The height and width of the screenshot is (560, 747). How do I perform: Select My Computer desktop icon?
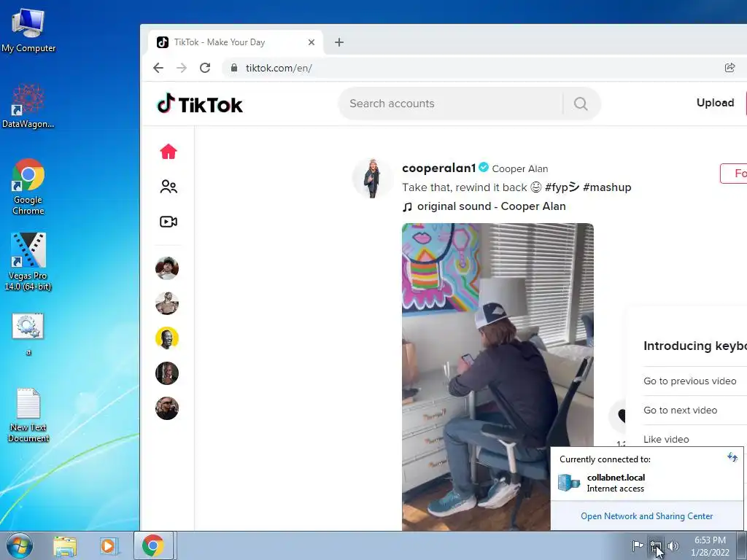(28, 31)
